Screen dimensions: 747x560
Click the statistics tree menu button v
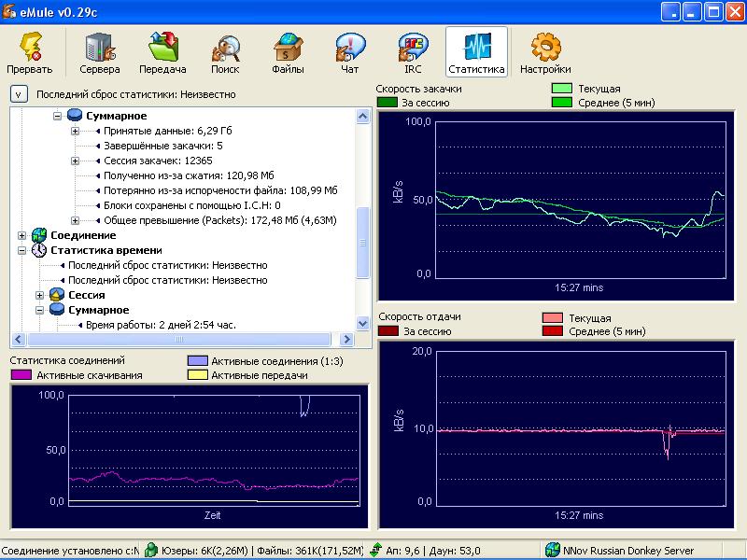click(19, 94)
